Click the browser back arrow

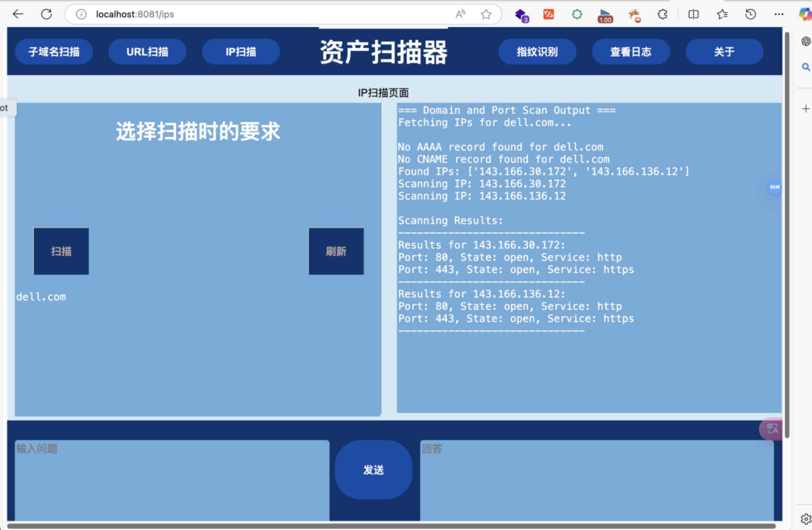[18, 14]
